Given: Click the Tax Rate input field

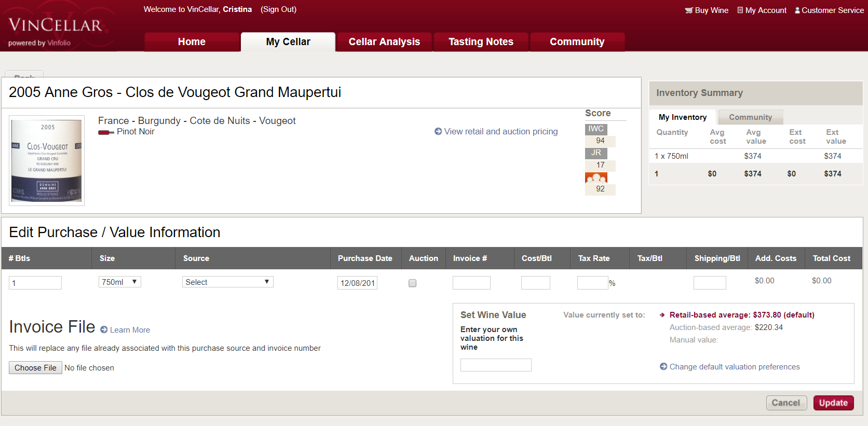Looking at the screenshot, I should [592, 283].
